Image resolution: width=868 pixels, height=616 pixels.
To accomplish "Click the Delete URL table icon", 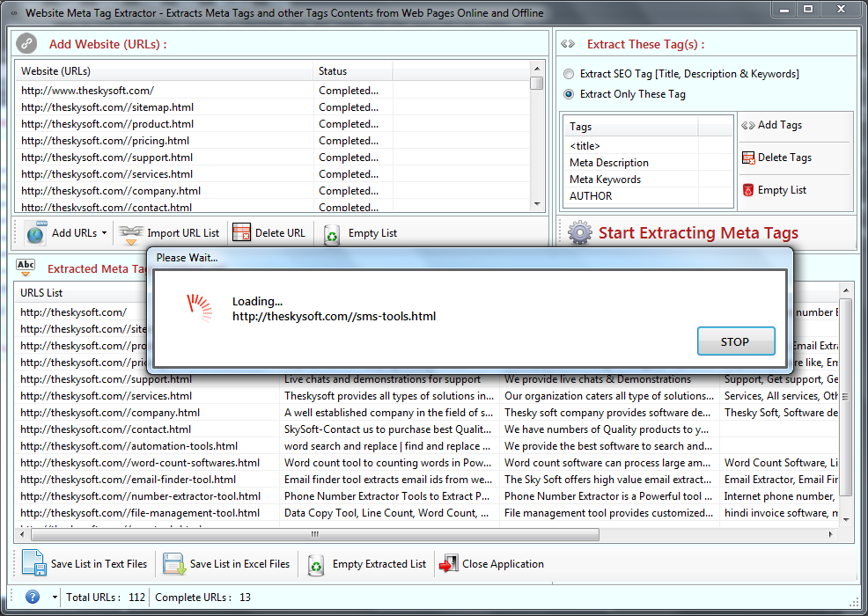I will [x=241, y=233].
